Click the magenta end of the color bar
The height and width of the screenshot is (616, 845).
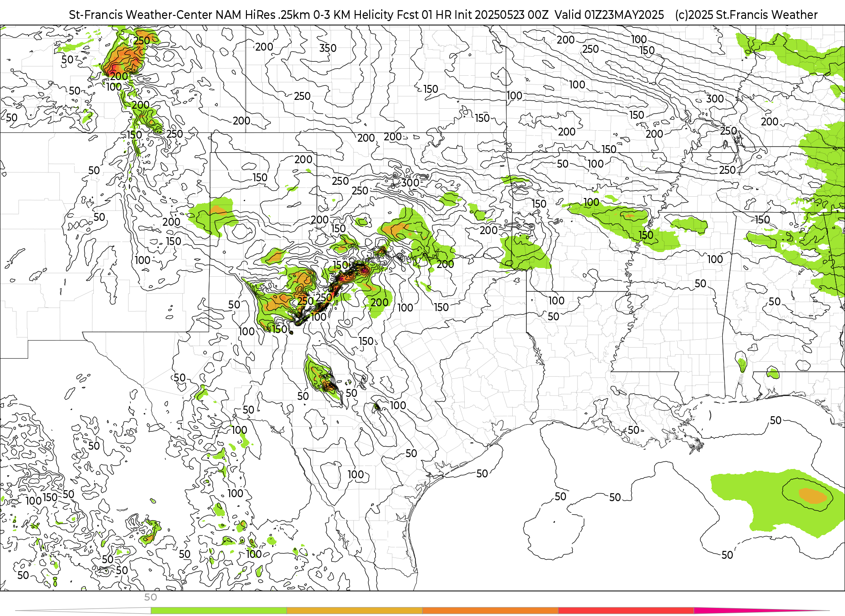coord(761,610)
